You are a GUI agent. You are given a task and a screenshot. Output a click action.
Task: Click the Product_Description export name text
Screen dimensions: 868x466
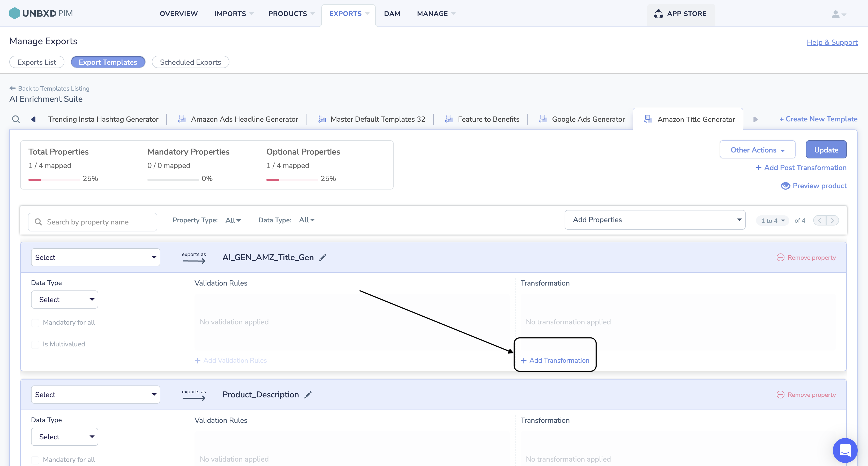260,395
